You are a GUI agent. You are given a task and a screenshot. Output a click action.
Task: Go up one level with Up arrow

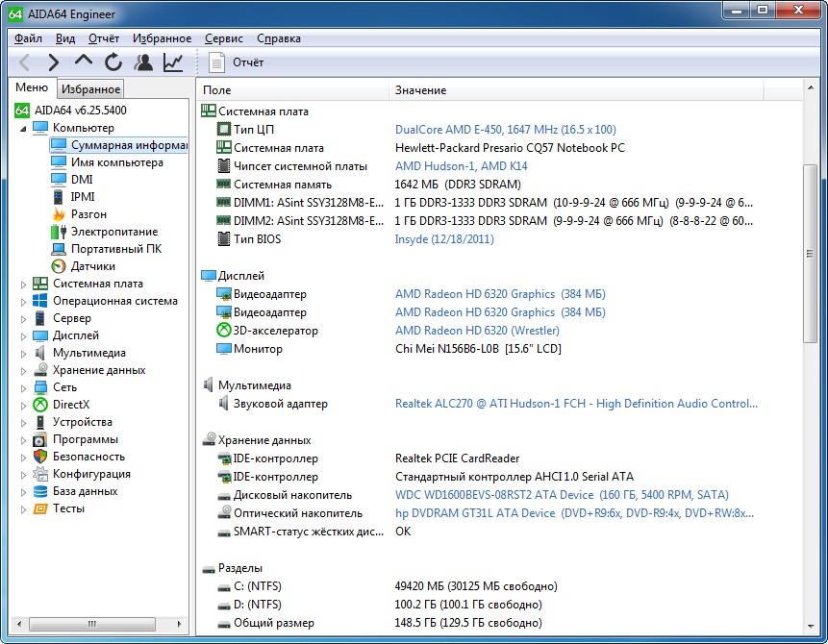[x=84, y=62]
